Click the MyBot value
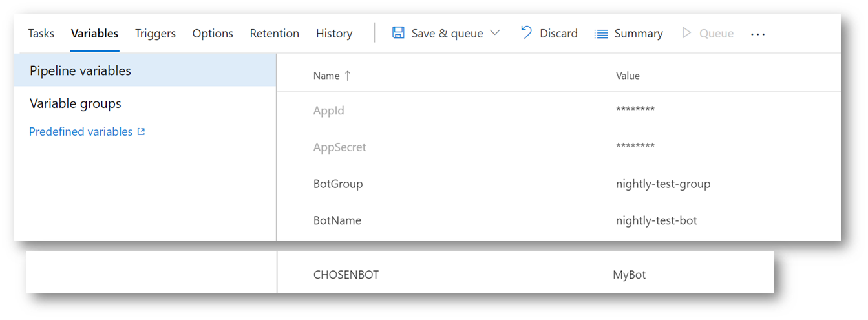Viewport: 868px width, 320px height. click(x=630, y=275)
